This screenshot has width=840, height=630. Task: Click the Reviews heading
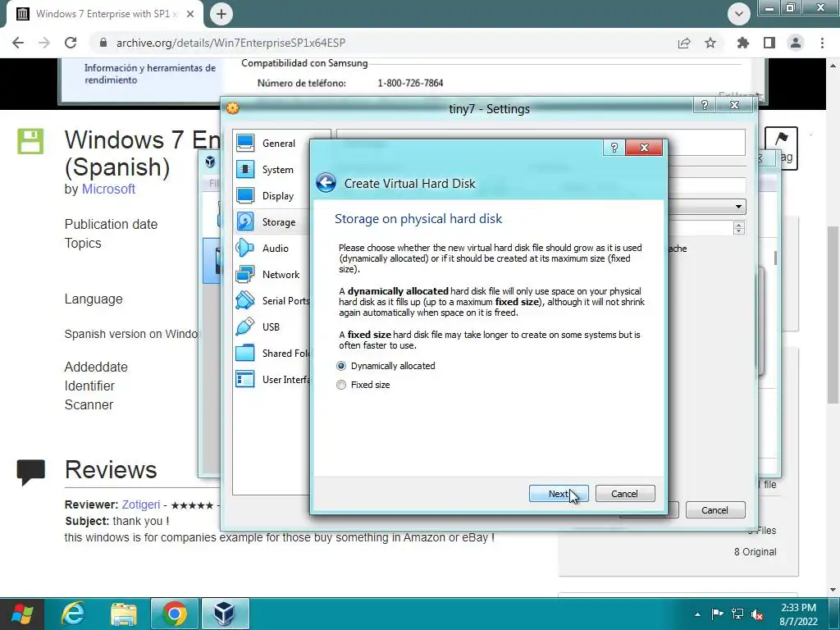point(111,470)
